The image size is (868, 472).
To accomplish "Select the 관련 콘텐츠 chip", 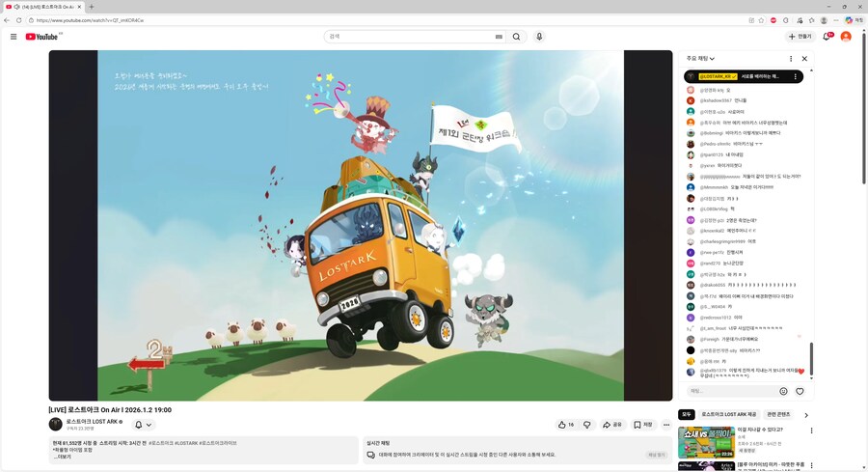I will point(778,414).
